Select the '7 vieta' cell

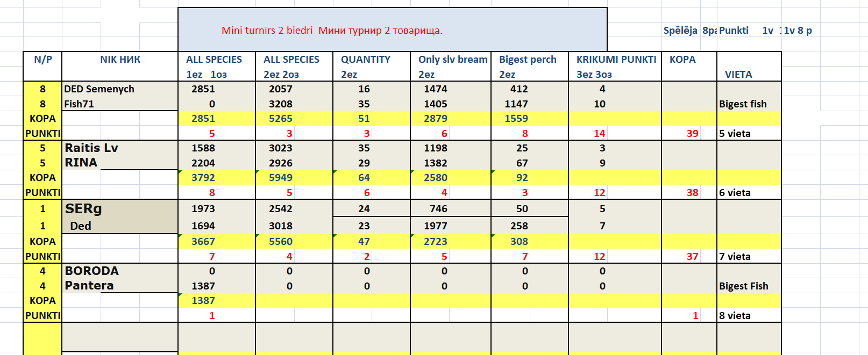[735, 257]
